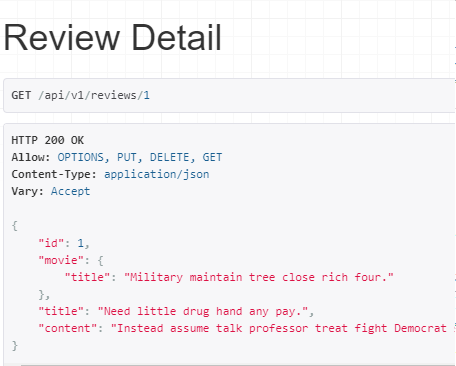Click the trailing 1 in the request URL

(147, 95)
